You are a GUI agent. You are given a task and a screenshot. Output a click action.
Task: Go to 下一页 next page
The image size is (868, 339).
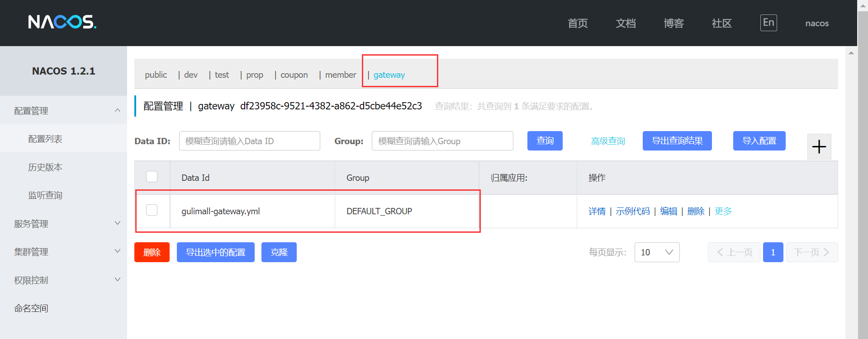(x=812, y=252)
